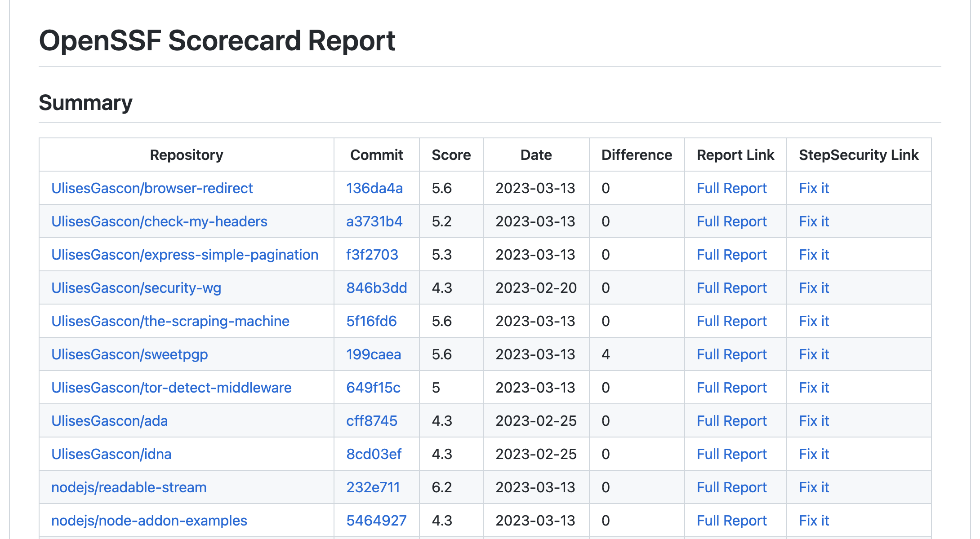Open UlisesGascon/check-my-headers repository link
This screenshot has width=980, height=539.
point(159,221)
